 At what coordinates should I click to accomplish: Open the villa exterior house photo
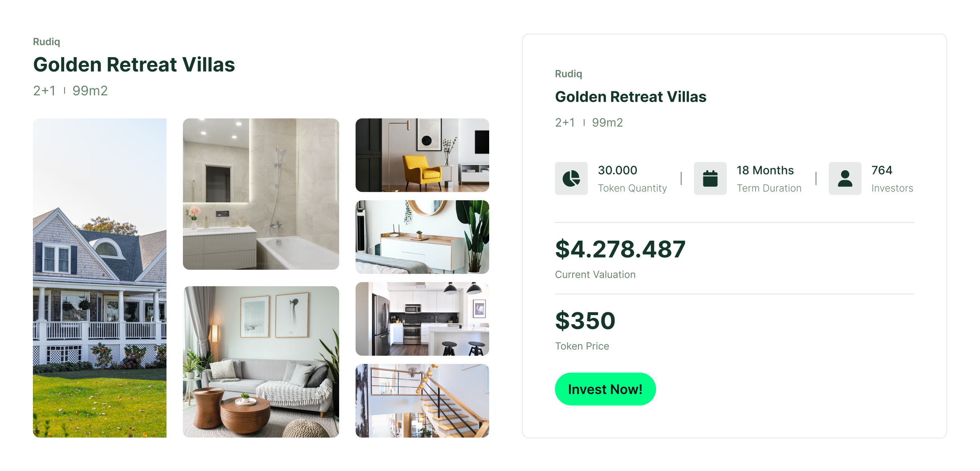[x=99, y=278]
